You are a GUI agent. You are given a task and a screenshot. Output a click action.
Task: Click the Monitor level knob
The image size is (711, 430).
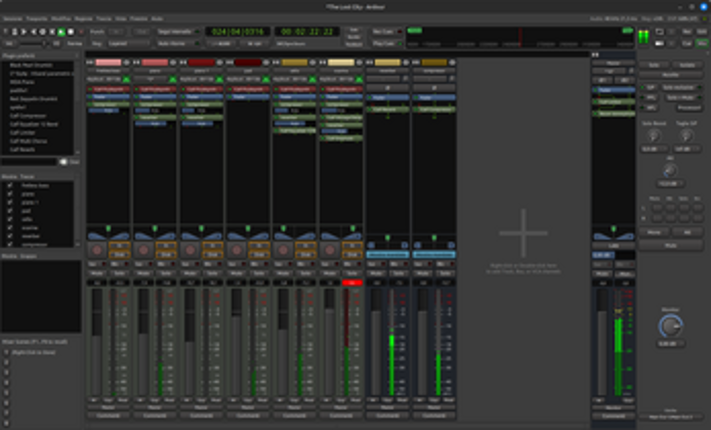[669, 327]
